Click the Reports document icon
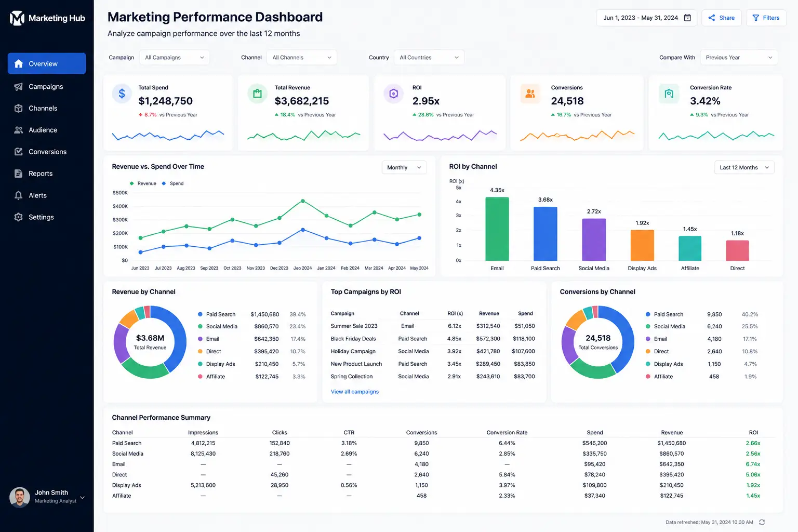The width and height of the screenshot is (798, 532). click(19, 174)
